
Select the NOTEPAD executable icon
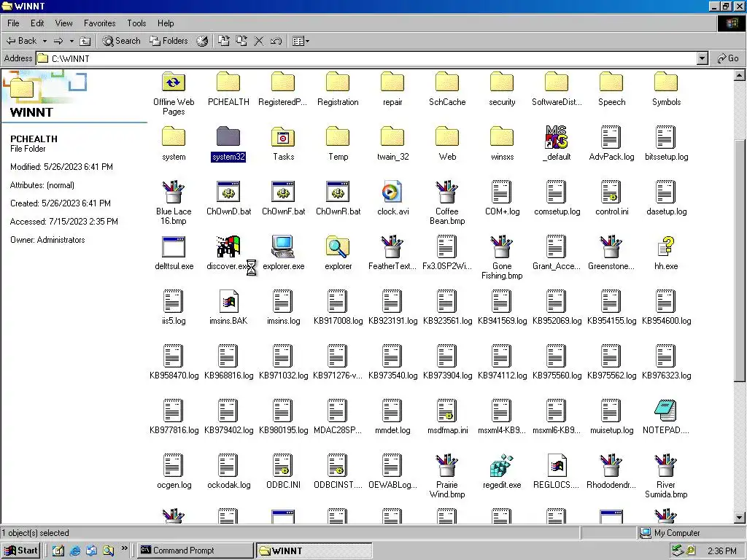click(x=666, y=411)
